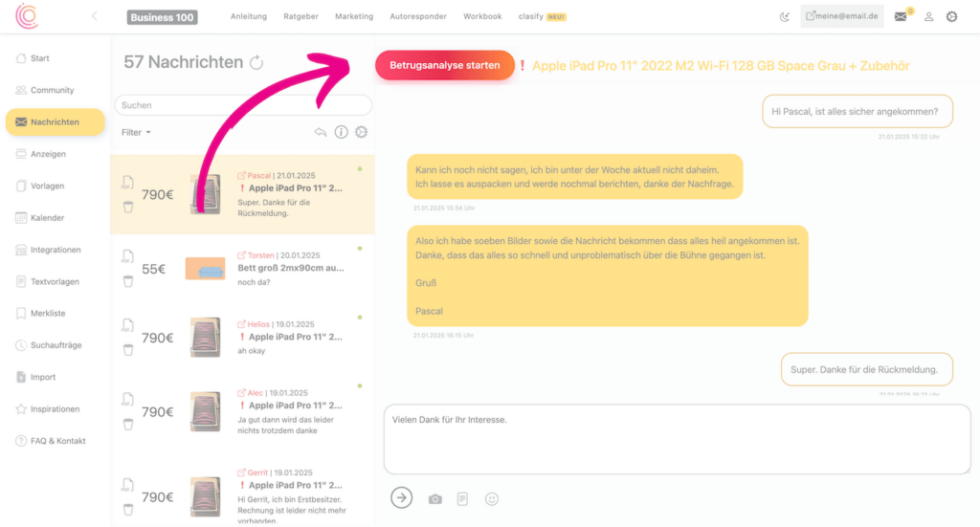Open settings gear in top bar

click(951, 17)
